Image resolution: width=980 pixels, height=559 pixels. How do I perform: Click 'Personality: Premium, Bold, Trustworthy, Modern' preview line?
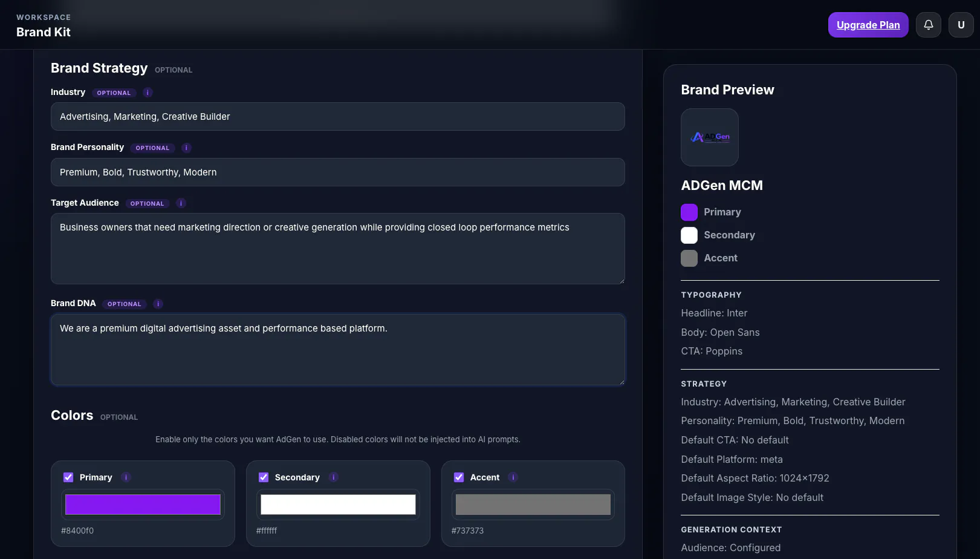[x=793, y=420]
